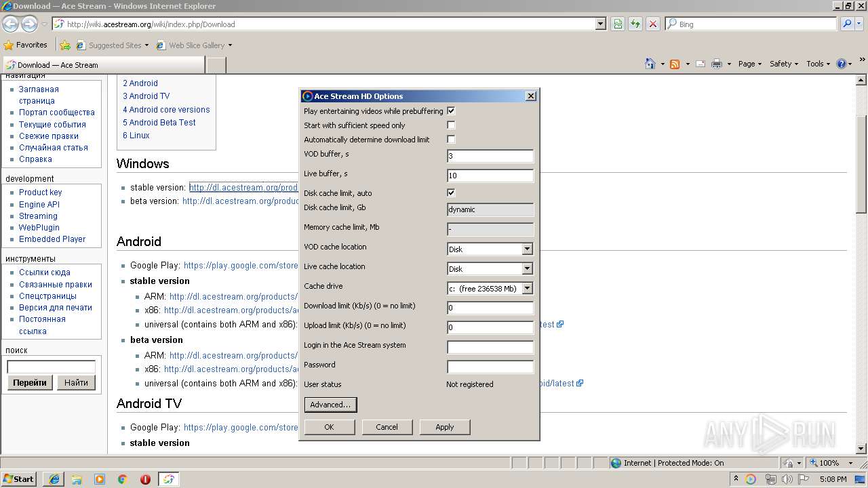The image size is (868, 488).
Task: Click the Print icon in command bar
Action: click(717, 64)
